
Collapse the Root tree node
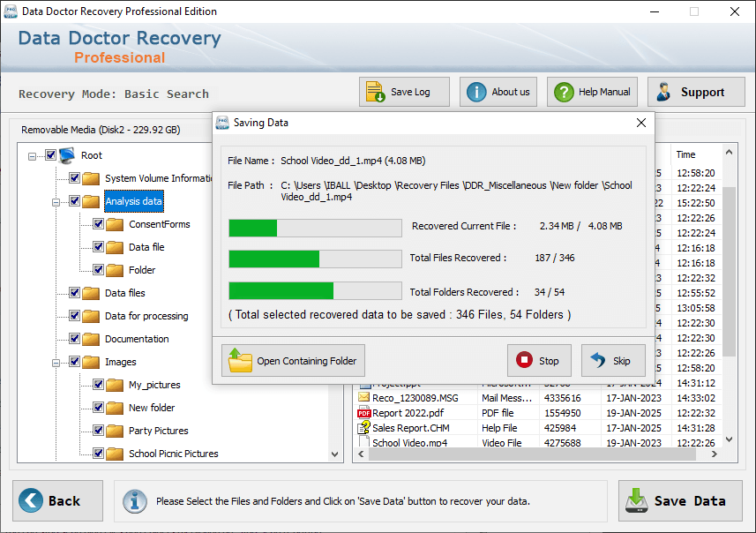point(32,156)
